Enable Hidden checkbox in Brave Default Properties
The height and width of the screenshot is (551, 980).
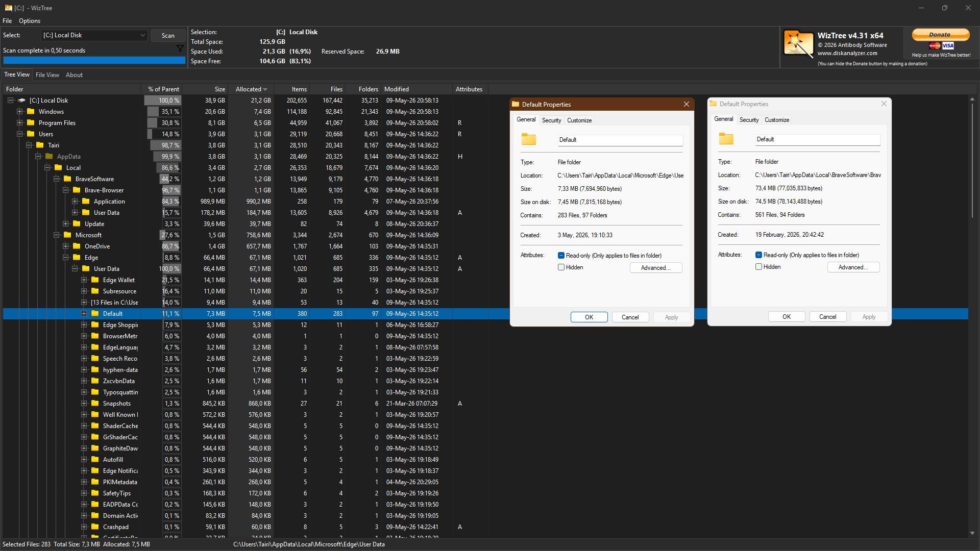758,266
